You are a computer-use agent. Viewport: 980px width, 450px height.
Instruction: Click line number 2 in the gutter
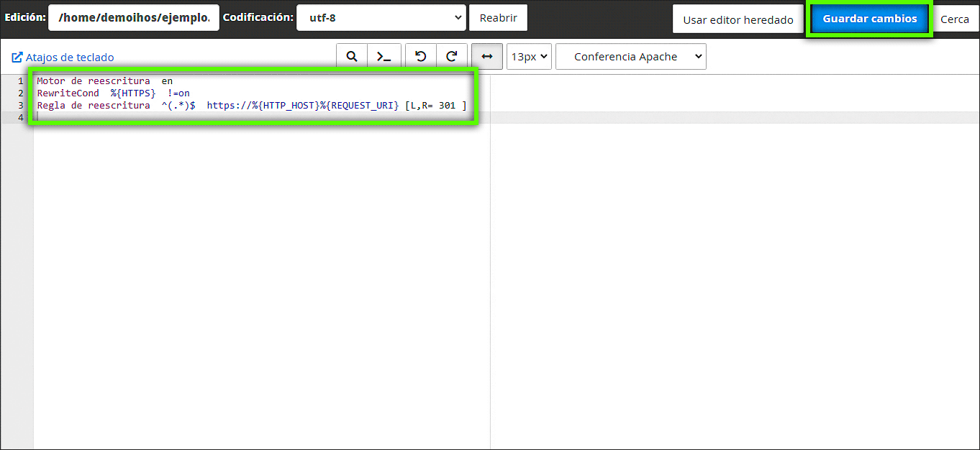click(x=20, y=93)
